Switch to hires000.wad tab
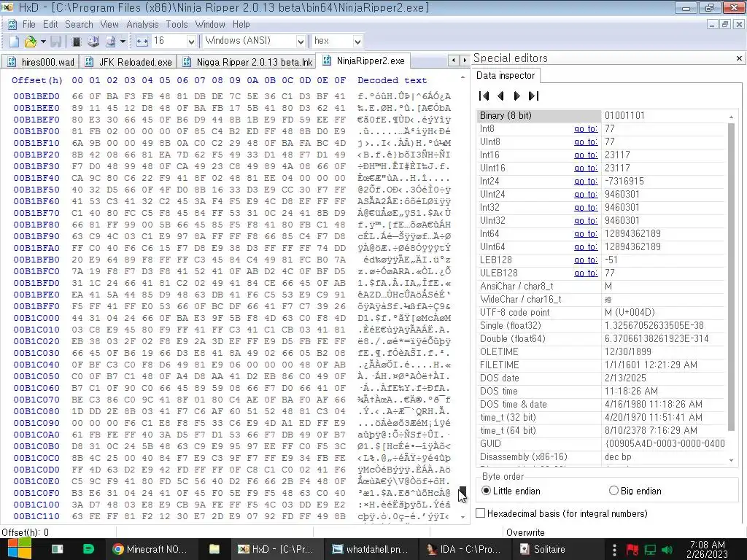The image size is (747, 560). click(40, 62)
